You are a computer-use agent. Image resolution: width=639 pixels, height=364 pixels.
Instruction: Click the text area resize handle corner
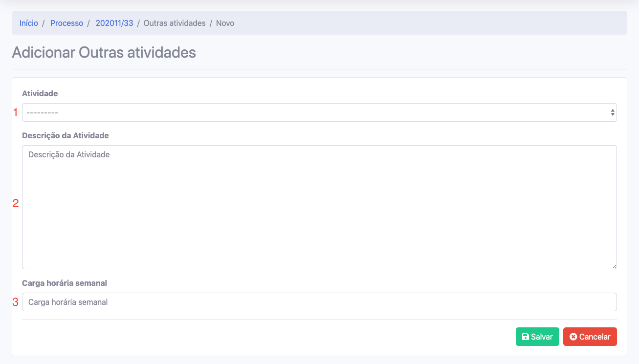[614, 266]
